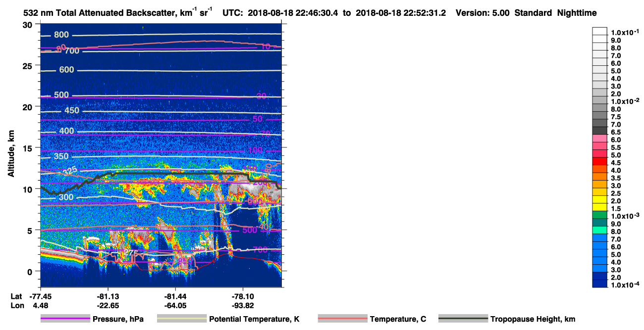644x330 pixels.
Task: Click the "Lon" row label below the plot
Action: click(17, 305)
